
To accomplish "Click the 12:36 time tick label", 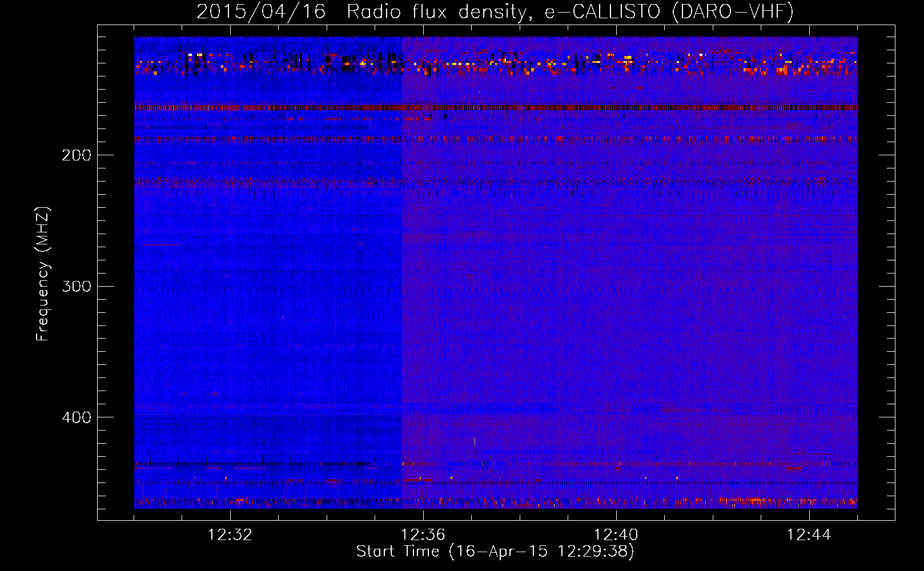I will [423, 535].
